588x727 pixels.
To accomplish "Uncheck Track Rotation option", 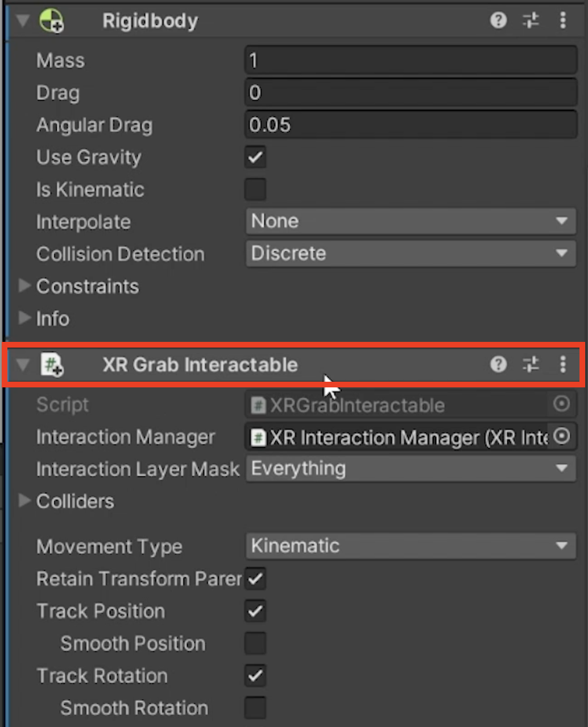I will click(255, 676).
